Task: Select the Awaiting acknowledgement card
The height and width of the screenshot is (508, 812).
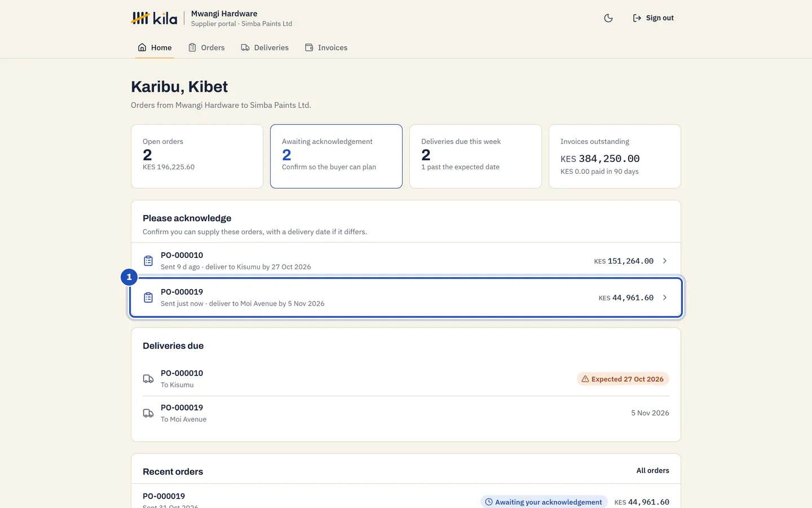Action: [x=336, y=156]
